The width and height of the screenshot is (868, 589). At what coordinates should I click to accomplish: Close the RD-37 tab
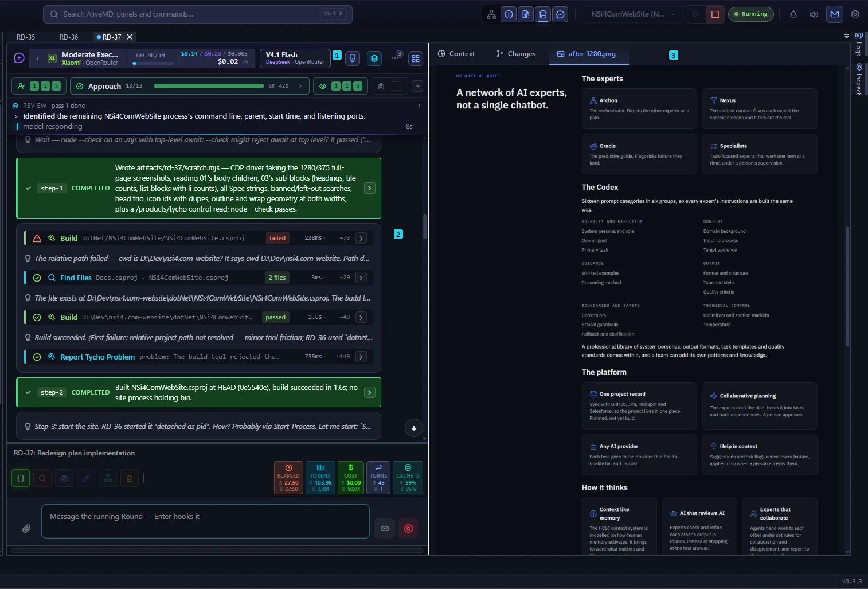click(x=130, y=37)
